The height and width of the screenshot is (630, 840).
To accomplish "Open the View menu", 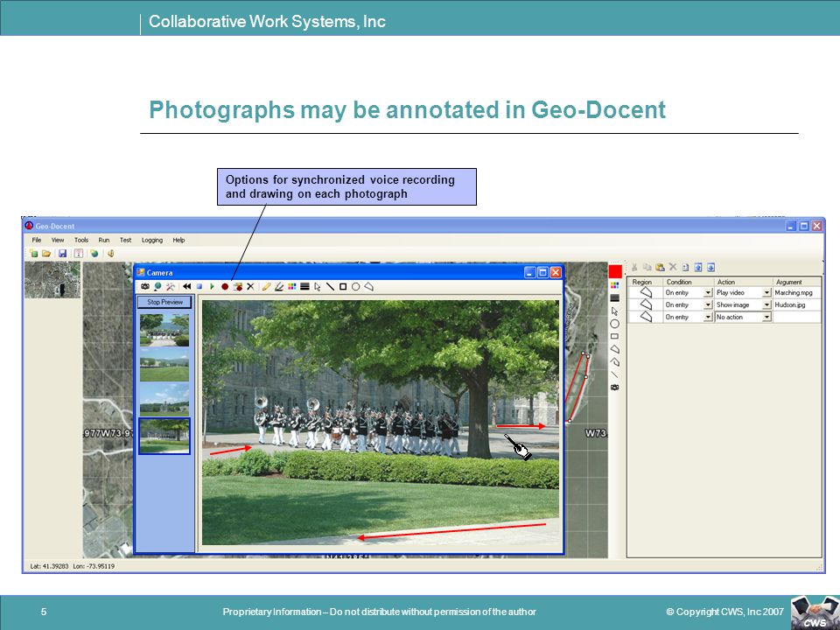I will 58,240.
